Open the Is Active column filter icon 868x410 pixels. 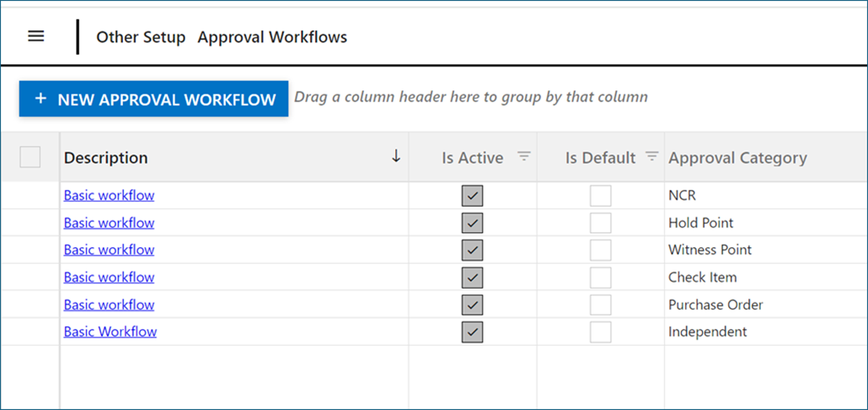coord(524,156)
